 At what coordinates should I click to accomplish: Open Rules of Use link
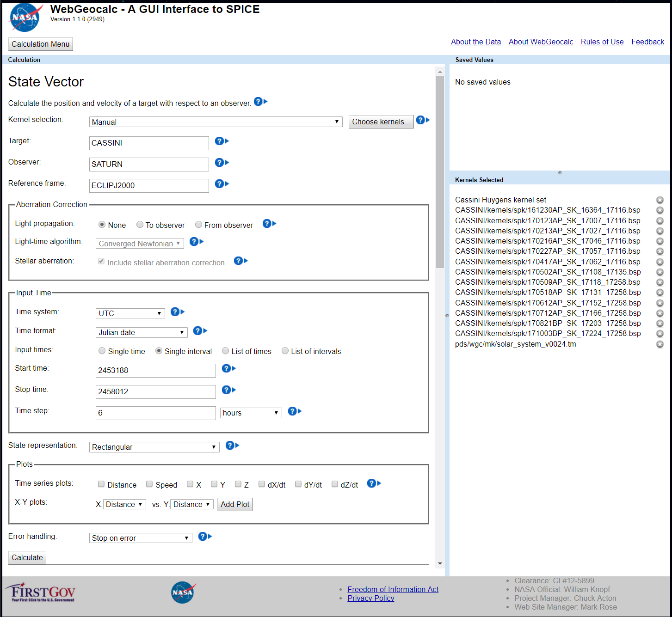click(602, 42)
